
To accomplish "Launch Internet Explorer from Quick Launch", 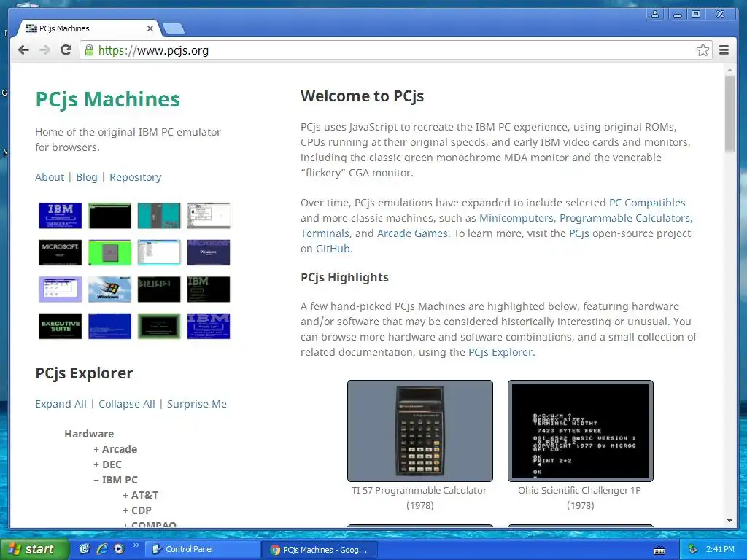I will pyautogui.click(x=101, y=549).
